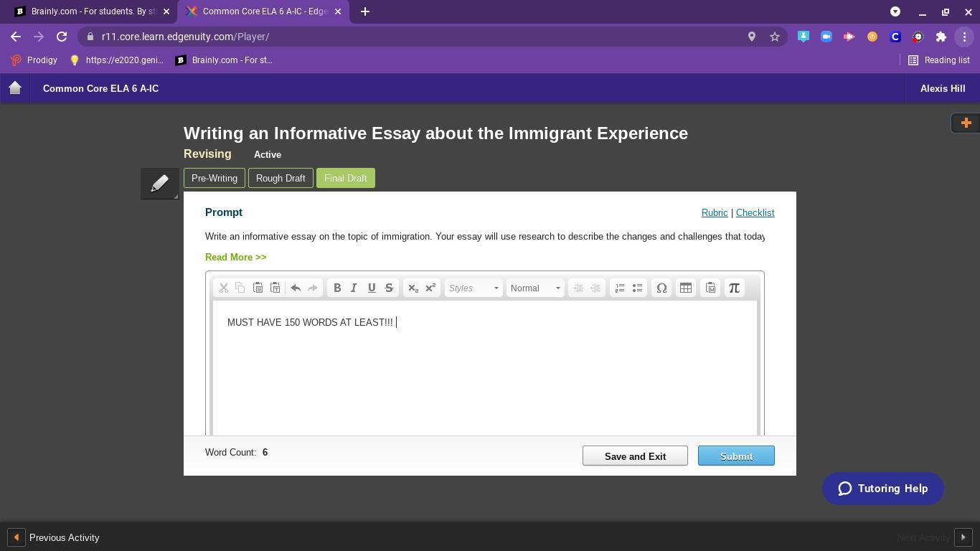The image size is (980, 551).
Task: Open the Rubric link
Action: click(x=715, y=212)
